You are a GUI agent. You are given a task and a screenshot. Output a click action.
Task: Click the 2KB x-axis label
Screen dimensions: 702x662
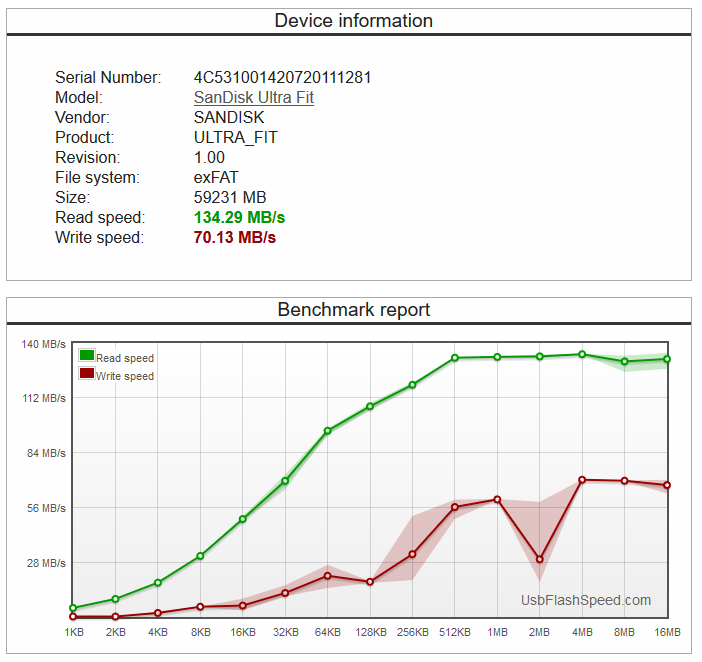click(116, 632)
